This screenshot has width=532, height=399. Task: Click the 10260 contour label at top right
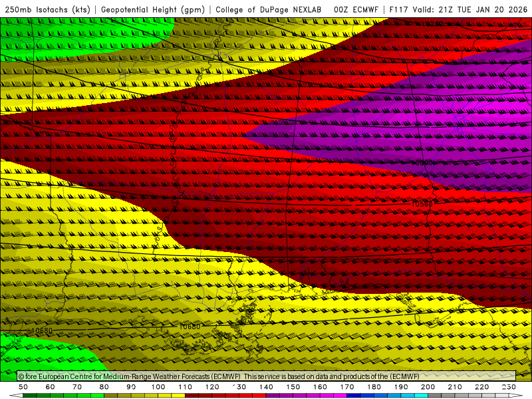point(432,24)
